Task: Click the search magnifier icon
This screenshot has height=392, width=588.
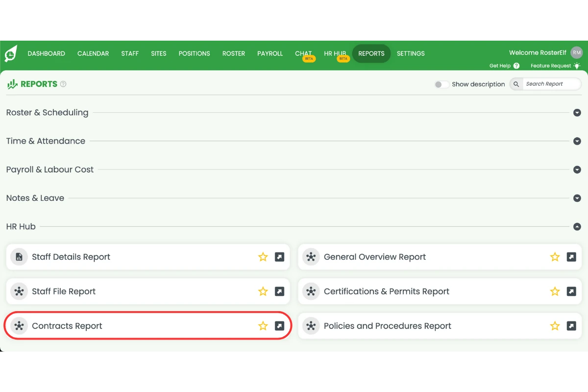Action: pyautogui.click(x=516, y=84)
